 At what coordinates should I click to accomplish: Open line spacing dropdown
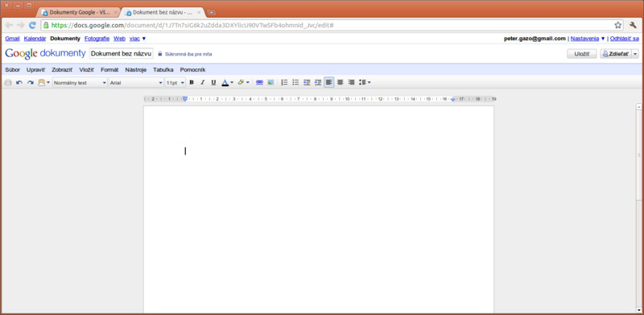365,82
